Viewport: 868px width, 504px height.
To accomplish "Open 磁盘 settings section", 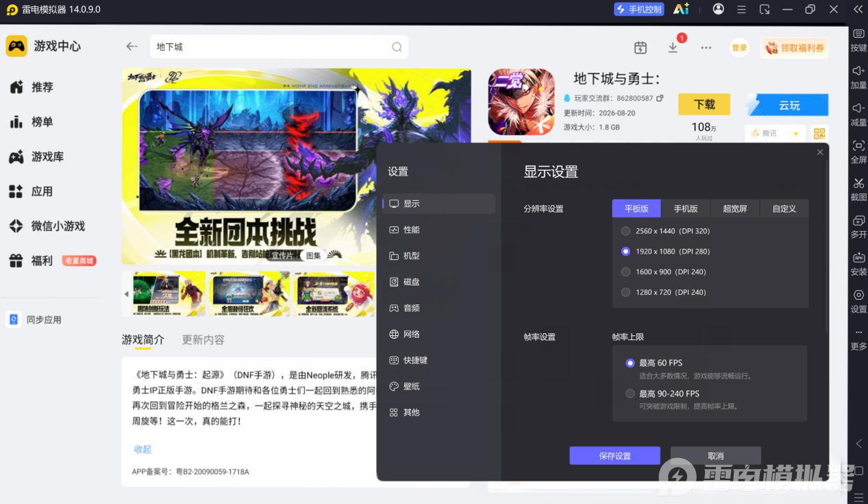I will (438, 282).
